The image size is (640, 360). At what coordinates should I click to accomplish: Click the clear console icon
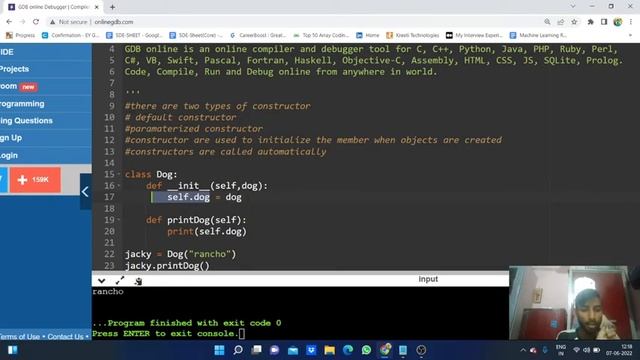point(138,281)
